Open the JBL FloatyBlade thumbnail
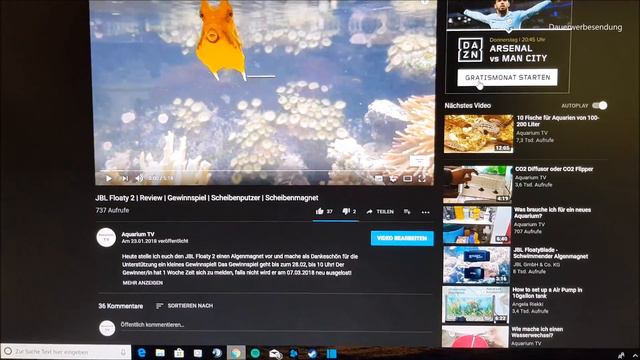 click(x=477, y=265)
